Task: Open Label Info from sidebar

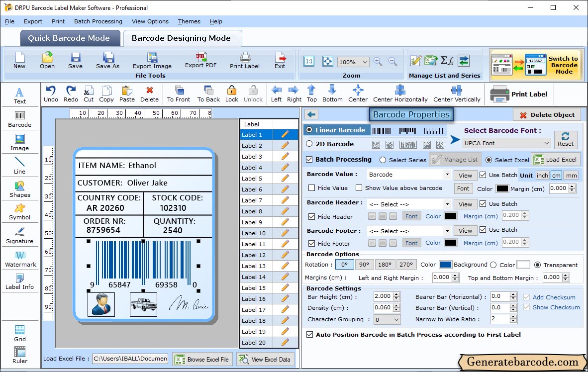Action: [19, 281]
